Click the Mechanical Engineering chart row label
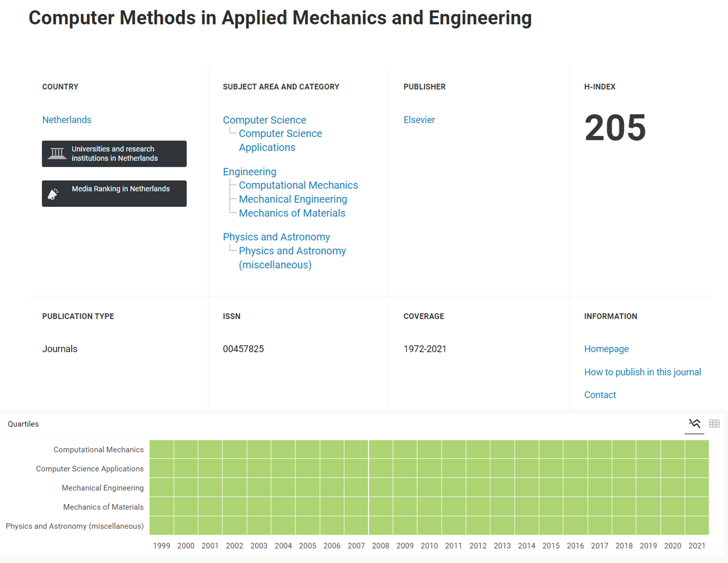Viewport: 728px width, 563px height. pyautogui.click(x=103, y=488)
